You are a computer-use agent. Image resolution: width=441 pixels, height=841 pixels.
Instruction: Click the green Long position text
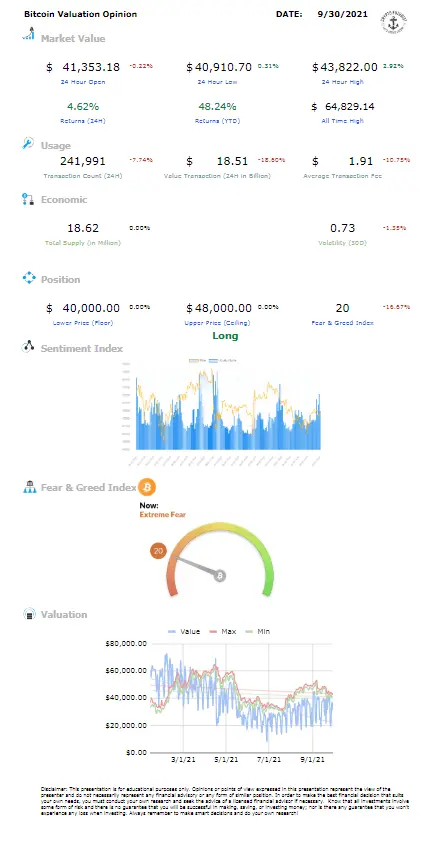point(225,336)
